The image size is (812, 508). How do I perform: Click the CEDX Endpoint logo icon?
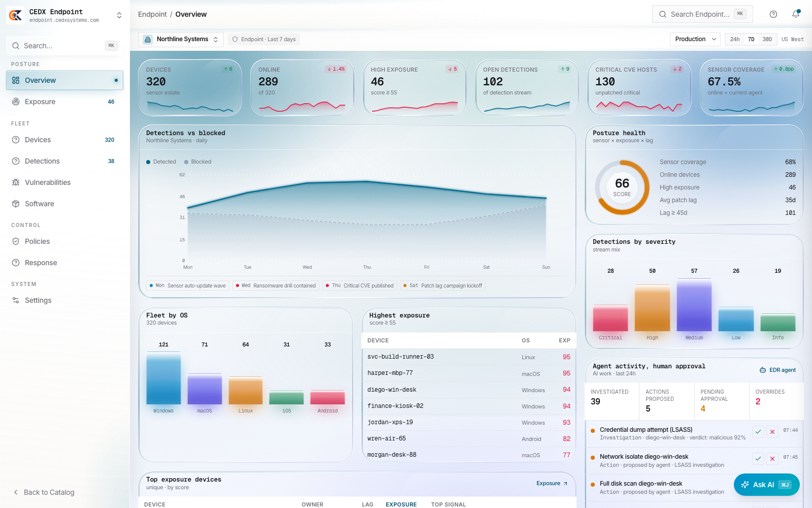pyautogui.click(x=15, y=15)
